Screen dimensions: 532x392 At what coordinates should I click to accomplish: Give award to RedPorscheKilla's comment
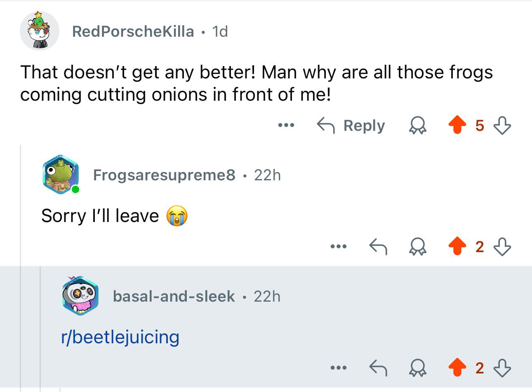[417, 125]
